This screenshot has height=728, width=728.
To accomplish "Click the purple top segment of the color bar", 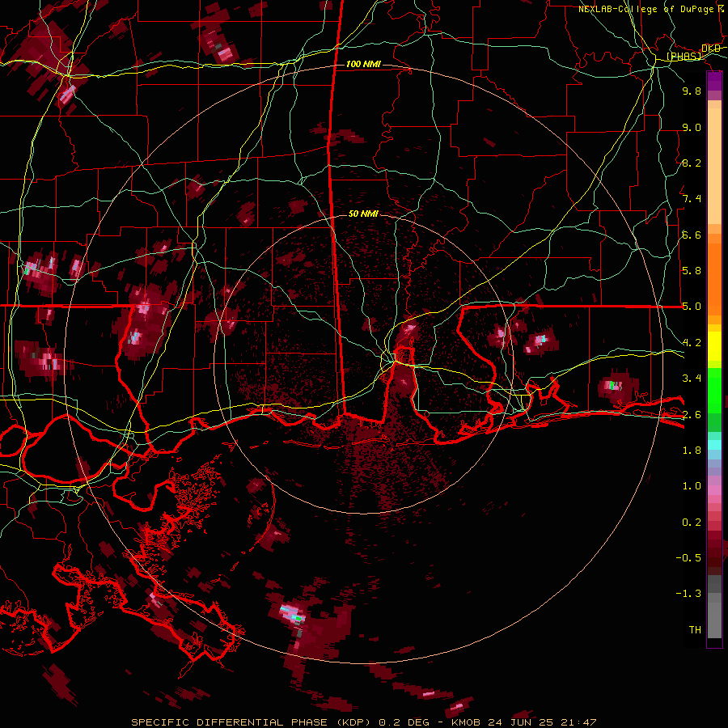I will pyautogui.click(x=714, y=81).
